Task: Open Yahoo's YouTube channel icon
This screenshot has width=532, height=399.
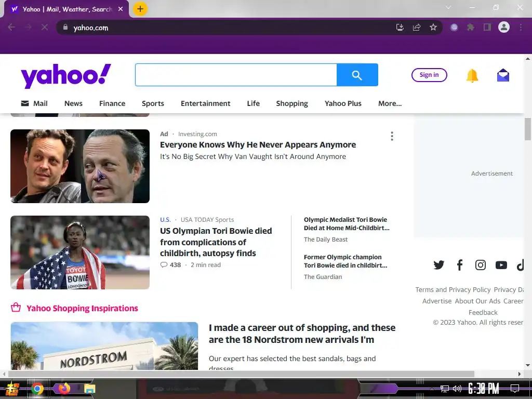Action: point(501,265)
